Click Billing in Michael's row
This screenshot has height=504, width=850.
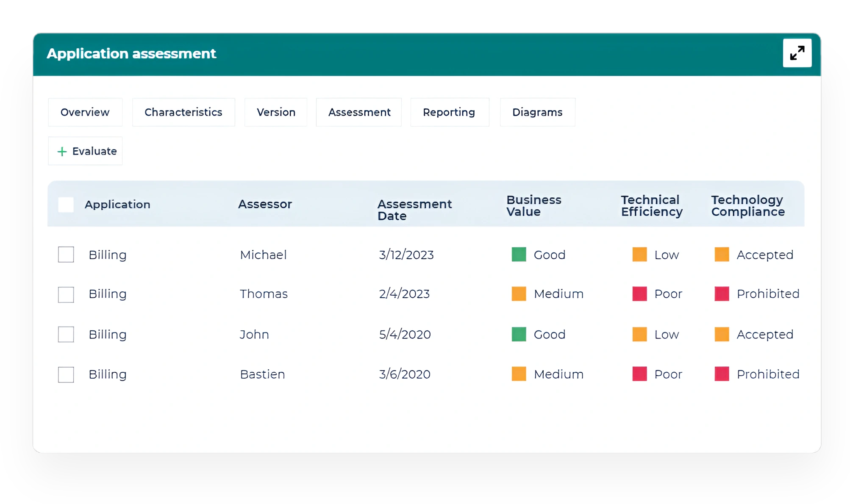[108, 255]
